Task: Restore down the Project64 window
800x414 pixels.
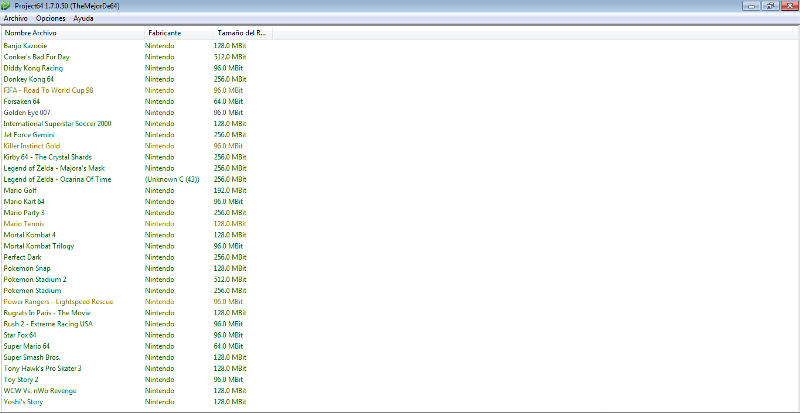Action: (769, 6)
